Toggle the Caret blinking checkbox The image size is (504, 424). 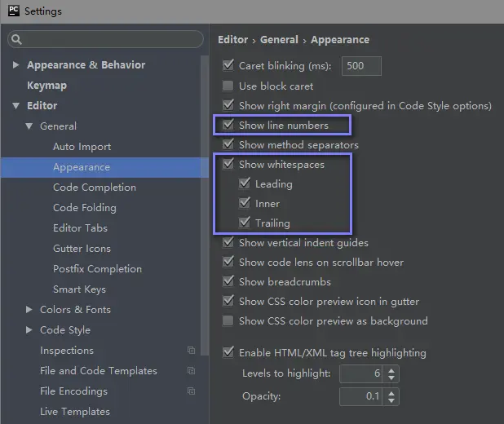228,65
